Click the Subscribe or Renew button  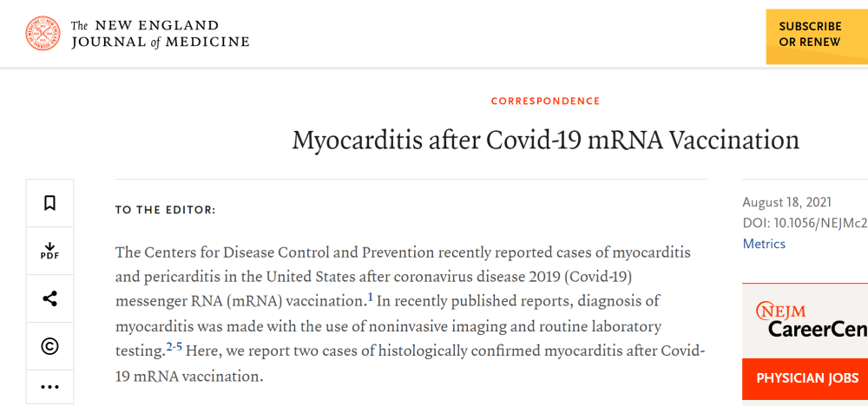pyautogui.click(x=816, y=35)
